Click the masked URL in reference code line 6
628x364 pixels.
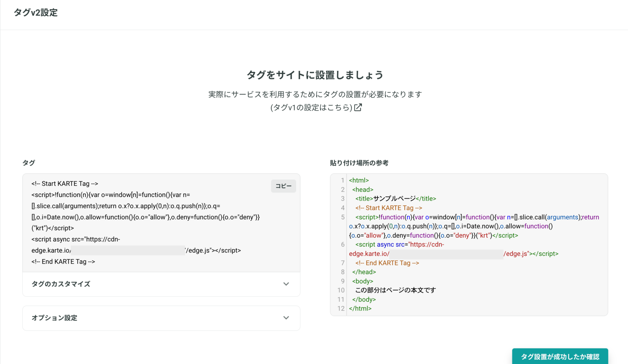click(446, 254)
